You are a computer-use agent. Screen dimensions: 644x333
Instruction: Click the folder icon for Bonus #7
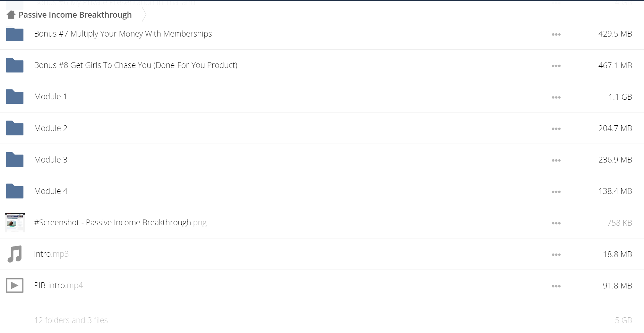tap(15, 34)
